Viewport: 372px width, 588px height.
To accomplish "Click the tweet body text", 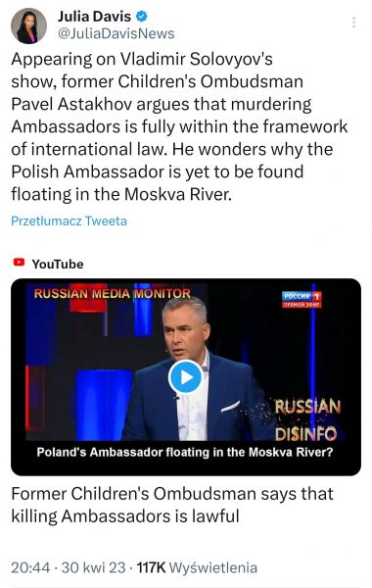I will pyautogui.click(x=179, y=126).
